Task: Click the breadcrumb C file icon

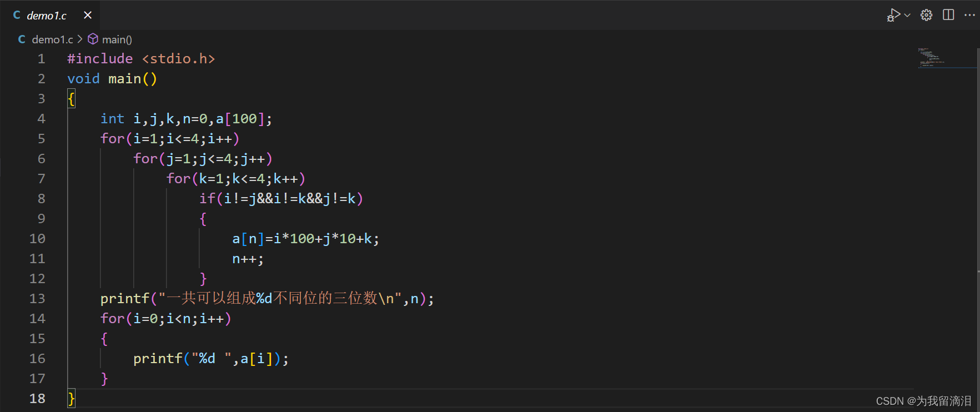Action: (22, 39)
